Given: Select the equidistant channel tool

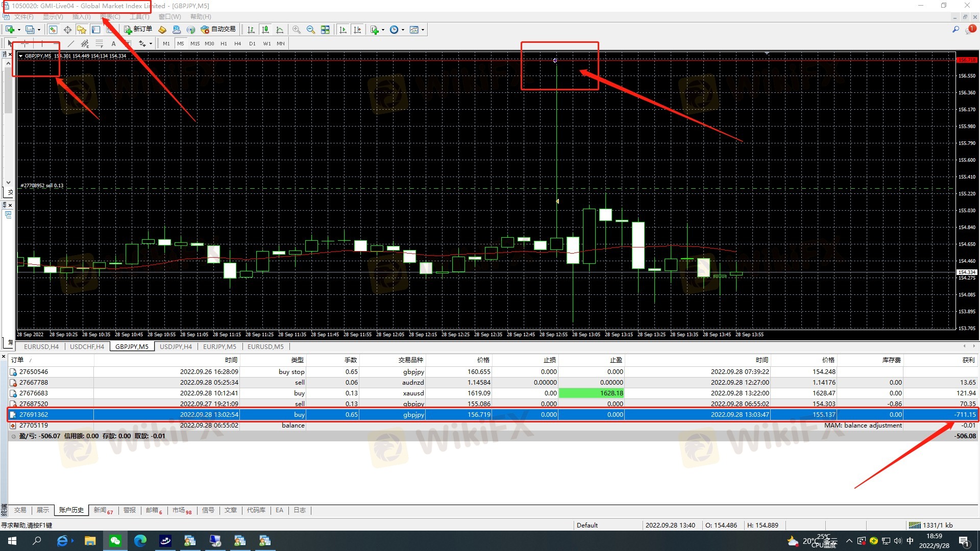Looking at the screenshot, I should click(85, 43).
